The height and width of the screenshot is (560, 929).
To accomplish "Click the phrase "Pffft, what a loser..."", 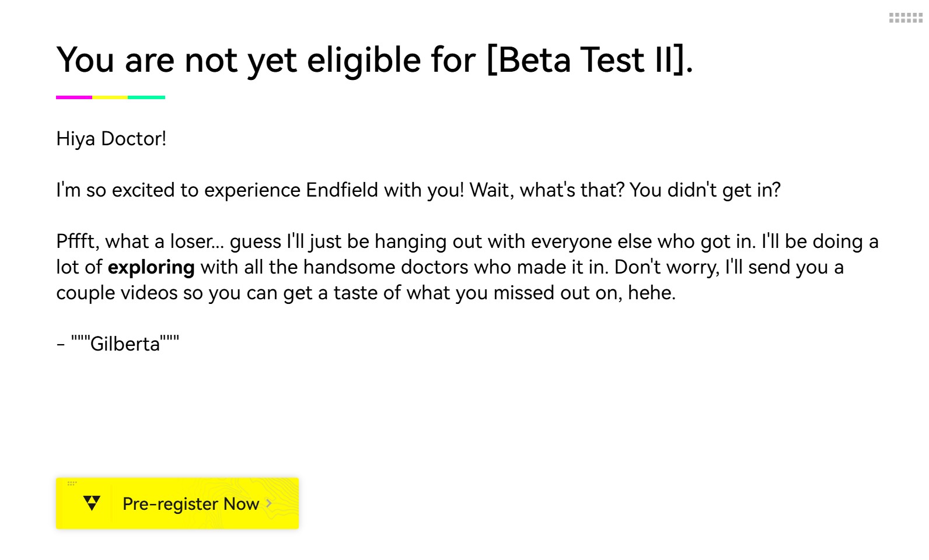I will 139,242.
